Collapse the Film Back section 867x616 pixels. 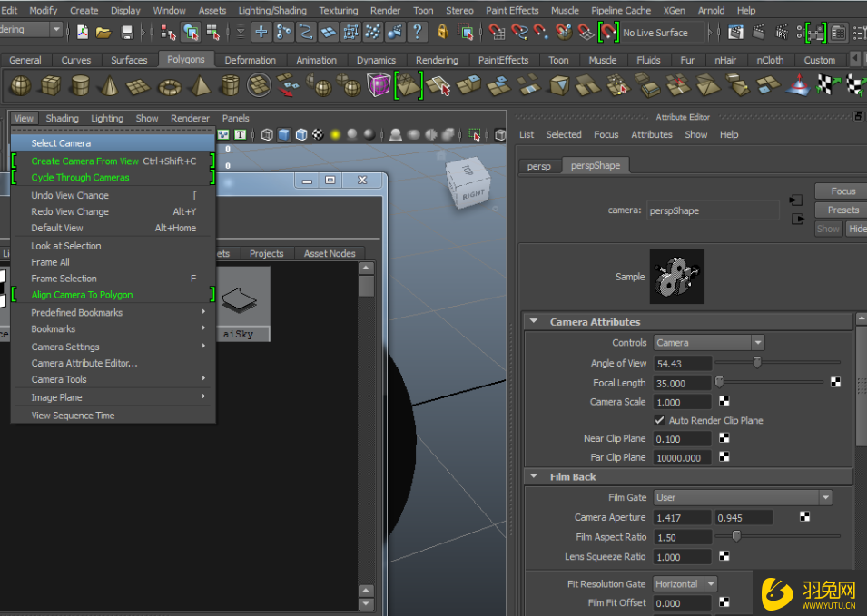(x=534, y=475)
